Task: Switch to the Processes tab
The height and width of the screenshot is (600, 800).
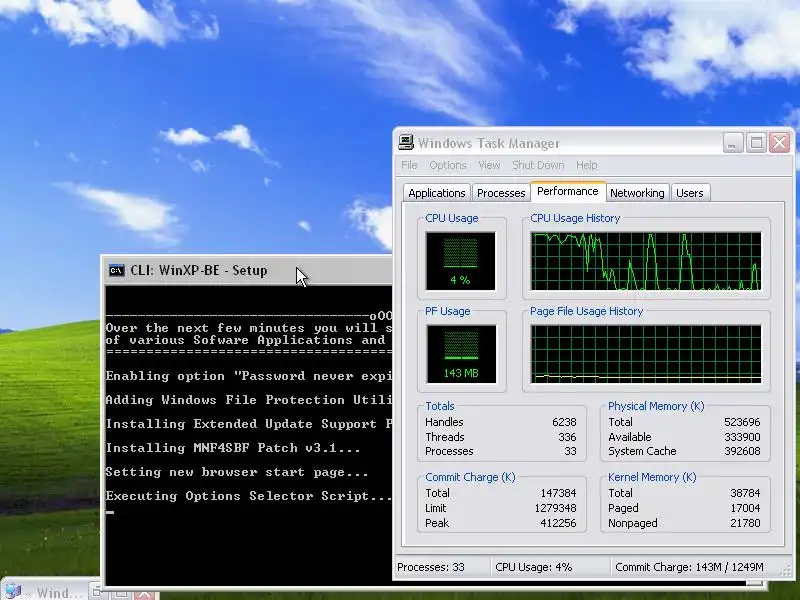Action: tap(501, 193)
